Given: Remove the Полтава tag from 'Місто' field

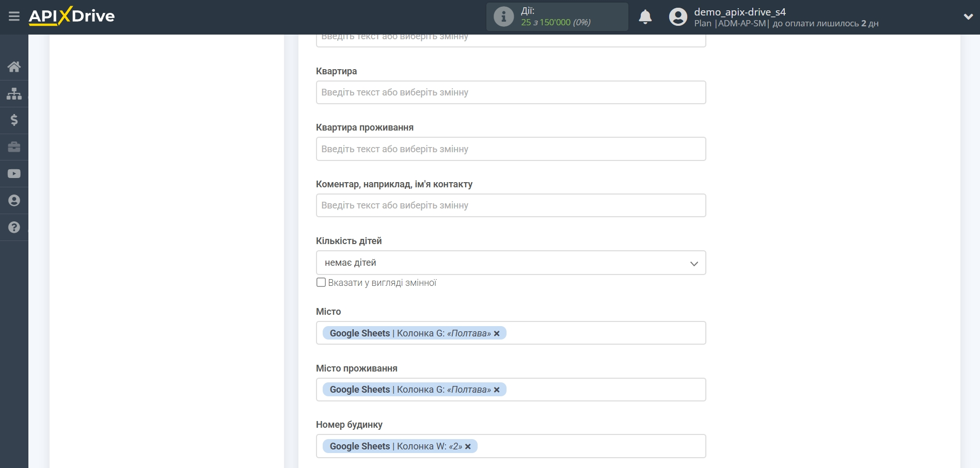Looking at the screenshot, I should [x=497, y=334].
